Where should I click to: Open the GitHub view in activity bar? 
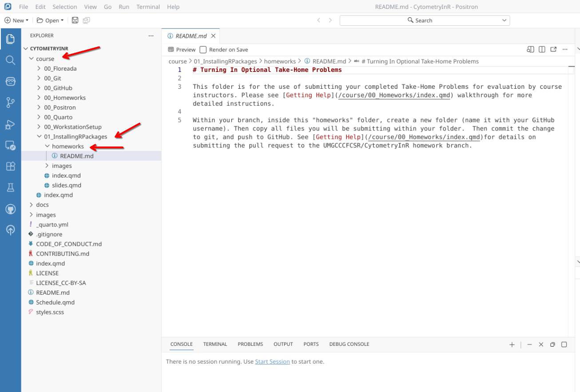pos(10,209)
